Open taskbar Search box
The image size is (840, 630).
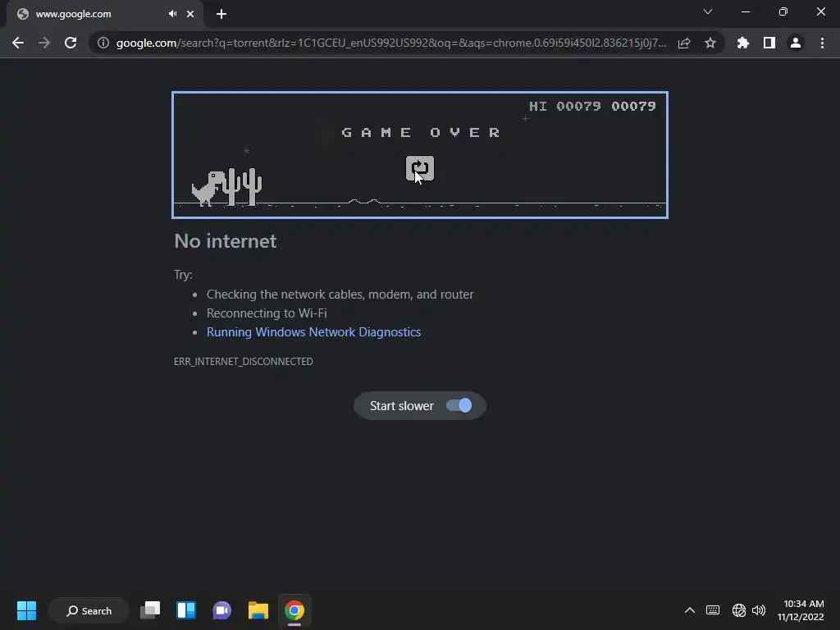click(x=89, y=610)
